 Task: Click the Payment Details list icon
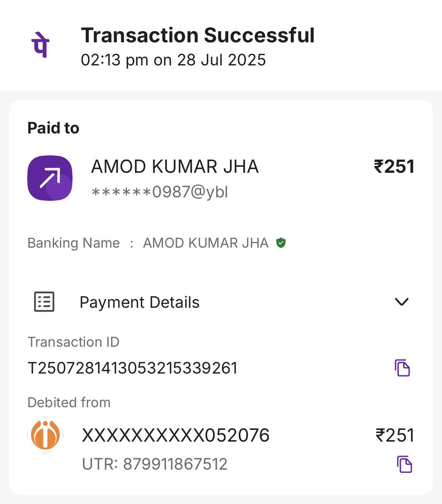tap(44, 302)
